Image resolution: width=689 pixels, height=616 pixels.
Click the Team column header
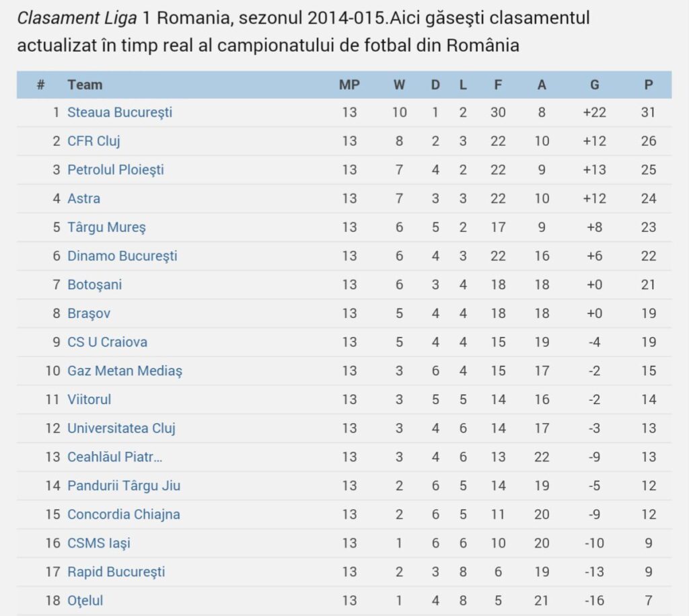coord(85,85)
